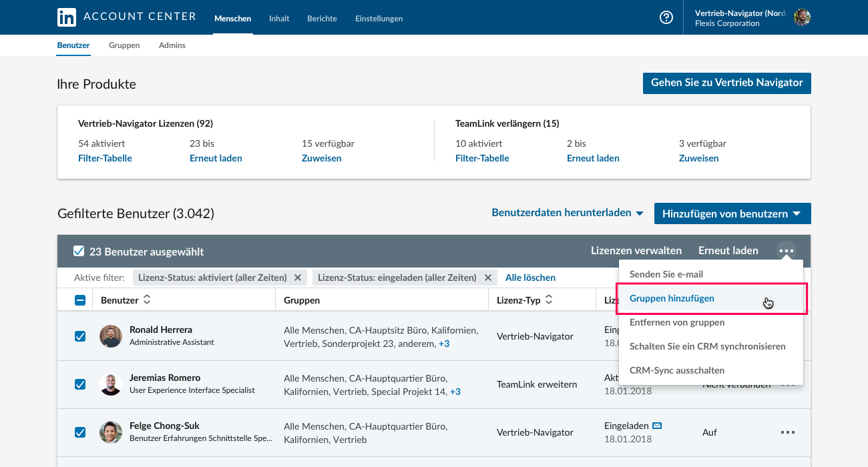Click the Gruppen column header
Viewport: 868px width, 467px height.
(x=302, y=300)
